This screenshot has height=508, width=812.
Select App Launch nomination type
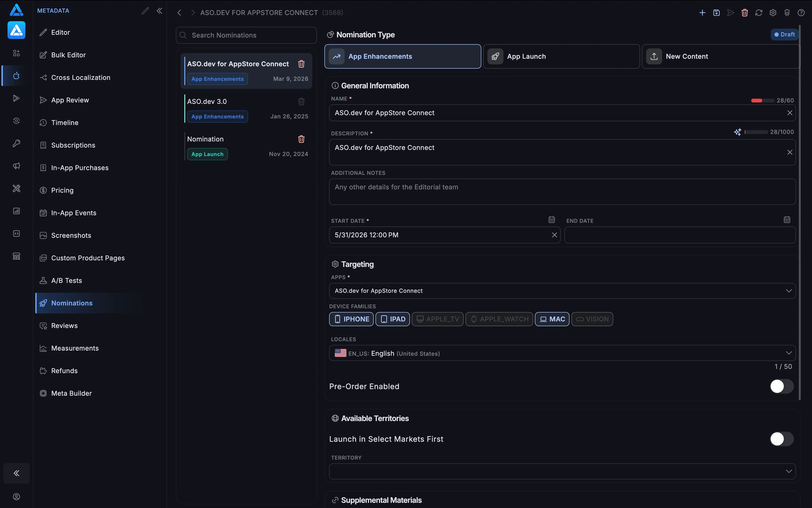pos(561,56)
